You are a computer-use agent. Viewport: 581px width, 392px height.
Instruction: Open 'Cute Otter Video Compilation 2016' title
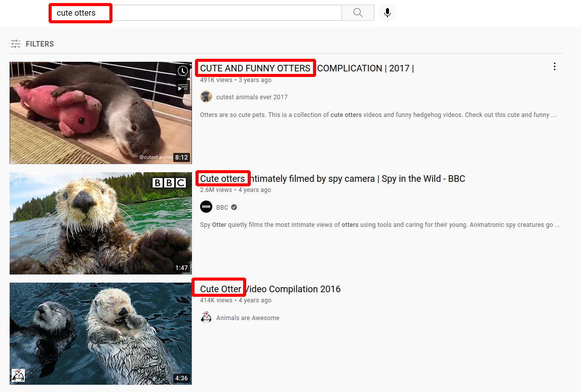pos(270,289)
